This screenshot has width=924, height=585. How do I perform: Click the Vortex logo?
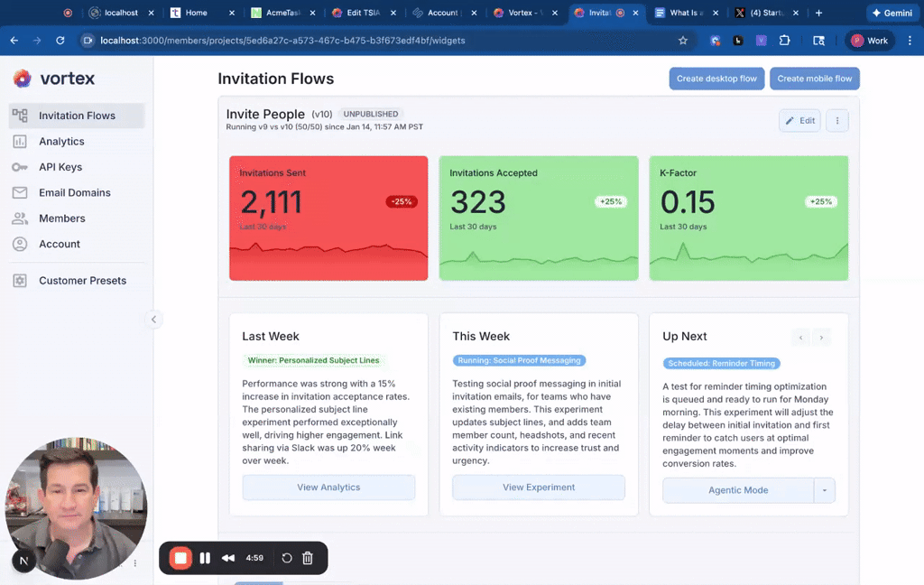[53, 79]
